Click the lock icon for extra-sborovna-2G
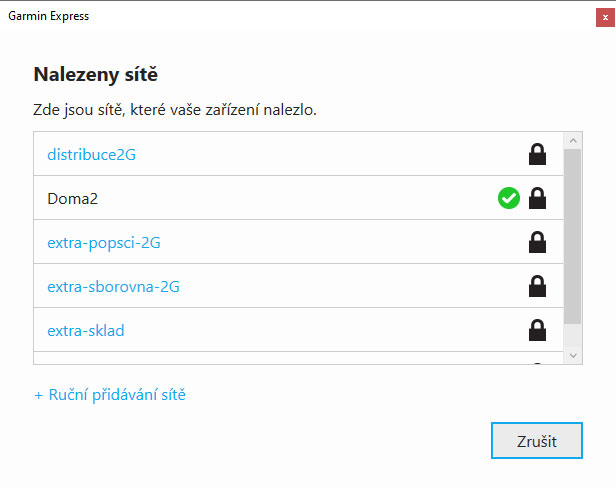The width and height of the screenshot is (616, 487). pos(537,286)
